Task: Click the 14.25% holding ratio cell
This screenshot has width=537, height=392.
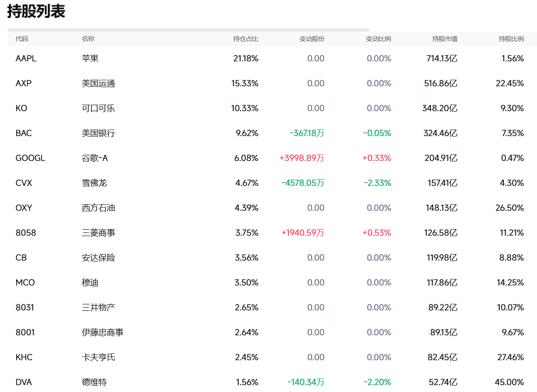Action: 510,283
